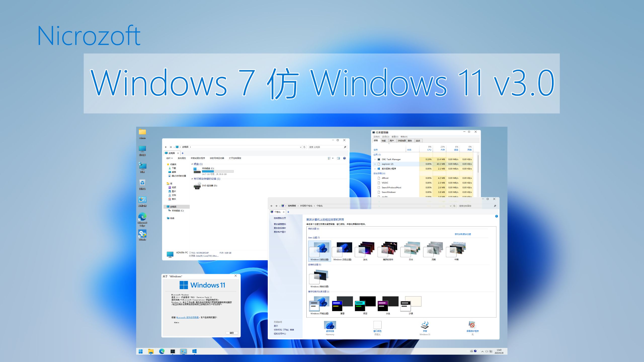Select the 夜空 high contrast theme
644x362 pixels.
(365, 305)
